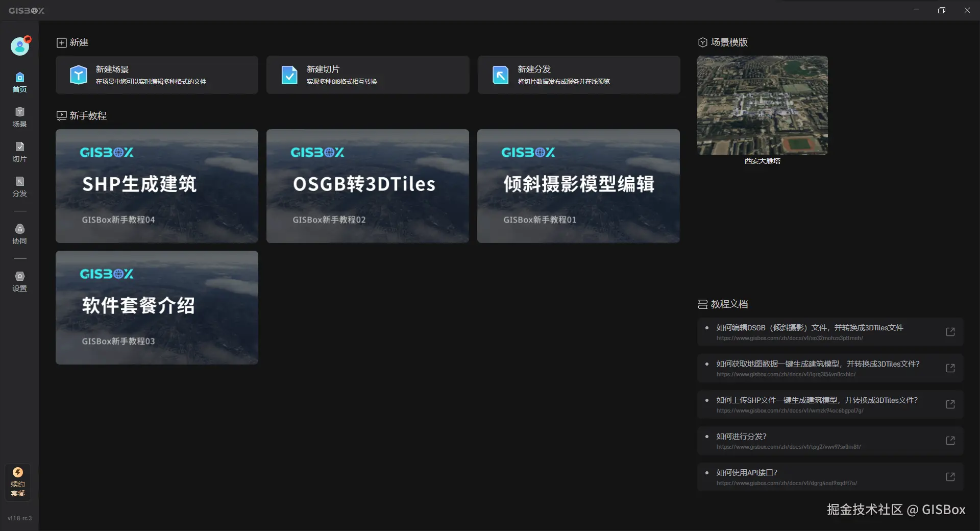Viewport: 980px width, 531px height.
Task: Click the caption GISBox新手教程01
Action: [x=540, y=220]
